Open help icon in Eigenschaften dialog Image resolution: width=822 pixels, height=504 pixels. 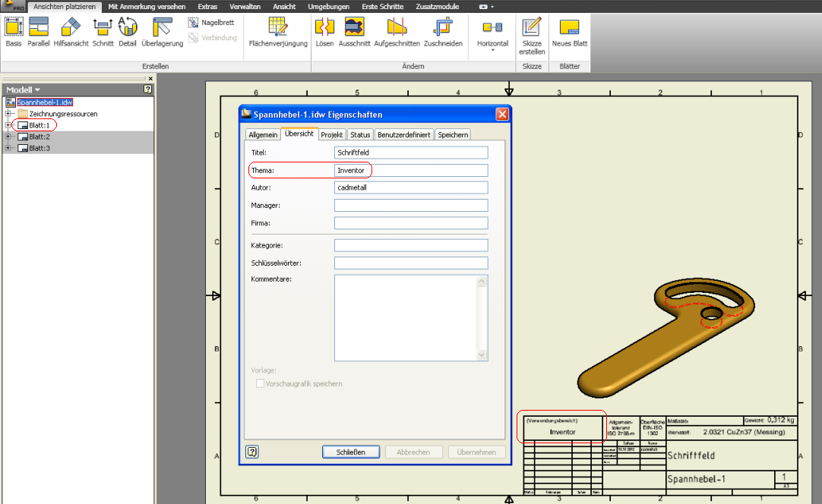click(x=252, y=452)
